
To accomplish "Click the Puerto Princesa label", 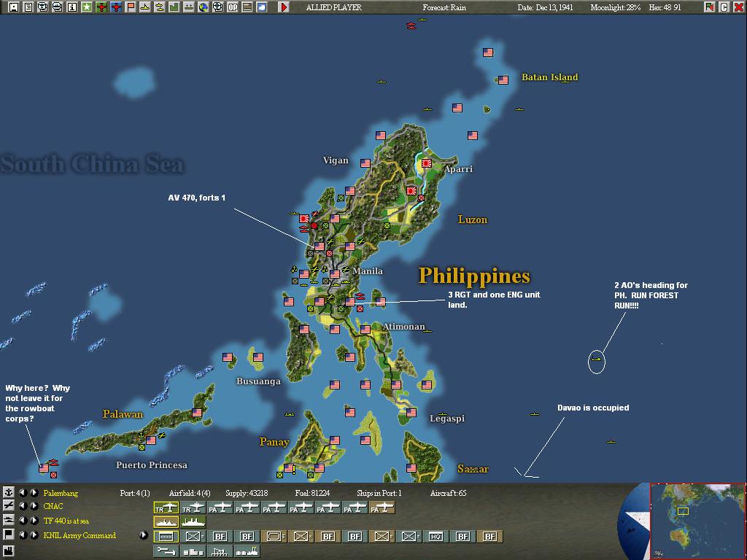I will 152,465.
